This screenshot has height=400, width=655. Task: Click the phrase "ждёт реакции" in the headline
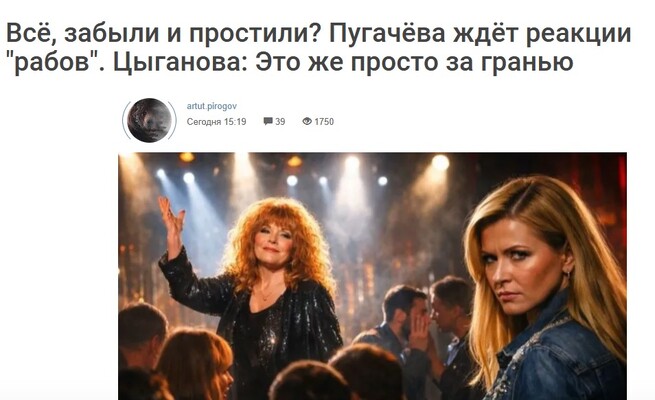(542, 34)
